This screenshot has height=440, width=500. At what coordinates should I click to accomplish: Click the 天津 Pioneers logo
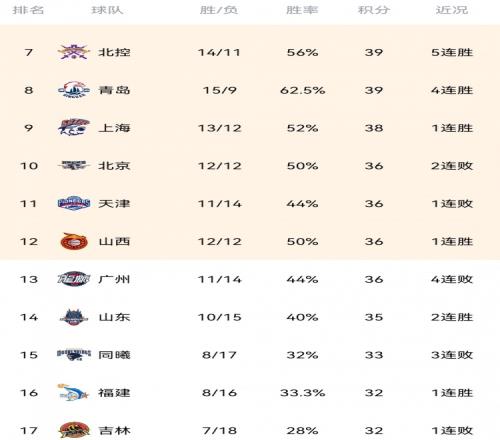[74, 203]
